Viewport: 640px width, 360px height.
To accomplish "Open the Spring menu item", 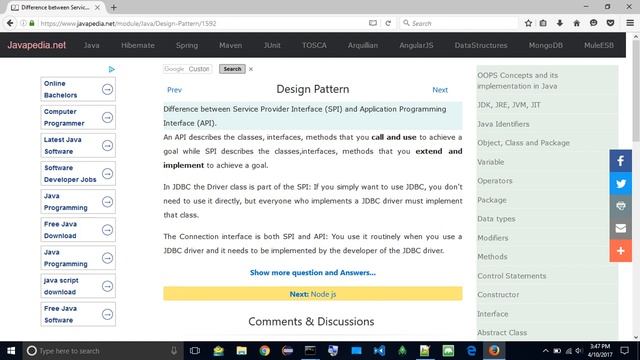I will 187,45.
